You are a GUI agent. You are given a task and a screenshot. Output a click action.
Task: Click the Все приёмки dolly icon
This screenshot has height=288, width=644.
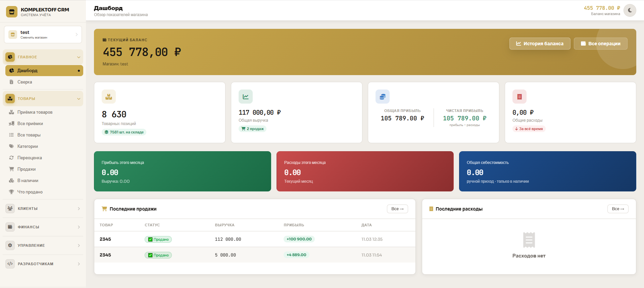pos(11,124)
